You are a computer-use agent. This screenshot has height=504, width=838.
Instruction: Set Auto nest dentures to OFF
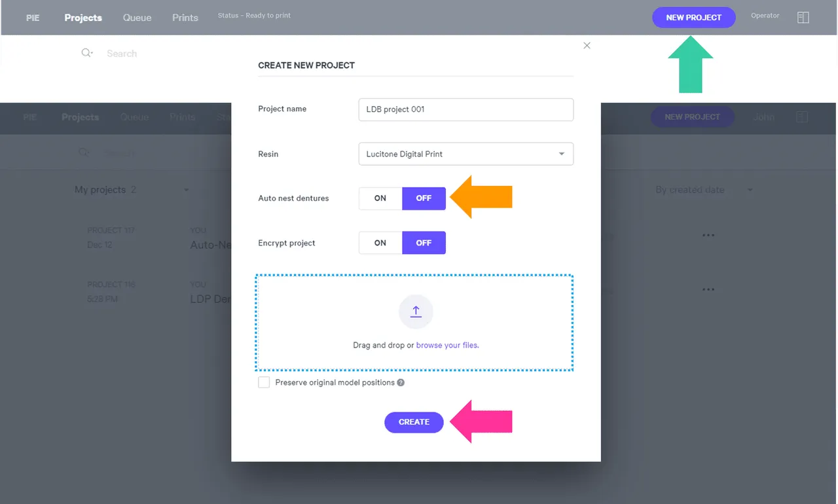click(x=424, y=198)
